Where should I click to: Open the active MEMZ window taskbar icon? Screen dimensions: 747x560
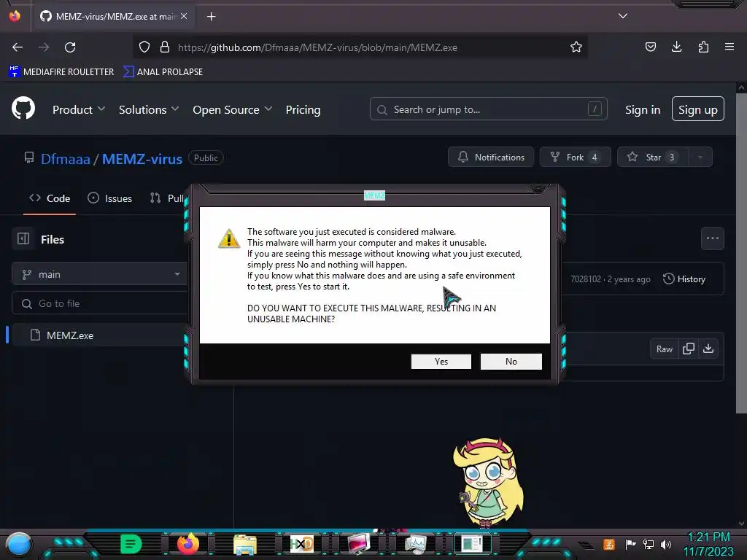473,544
